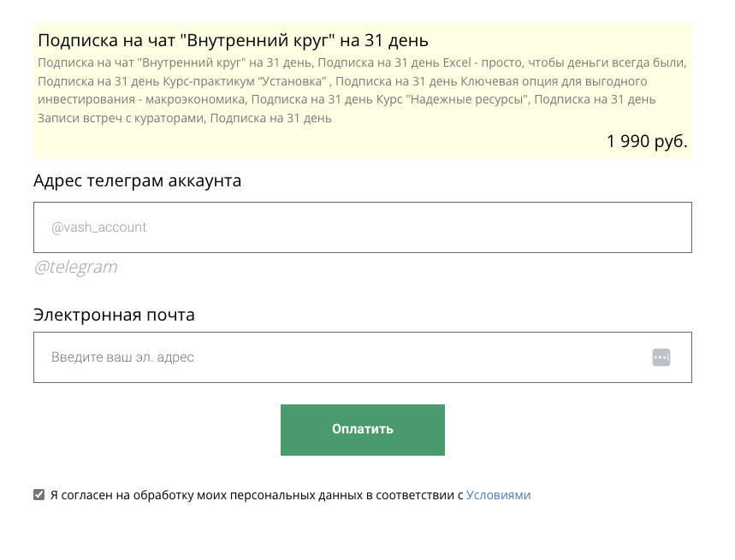Click the "1 990 руб." price text

(x=647, y=142)
